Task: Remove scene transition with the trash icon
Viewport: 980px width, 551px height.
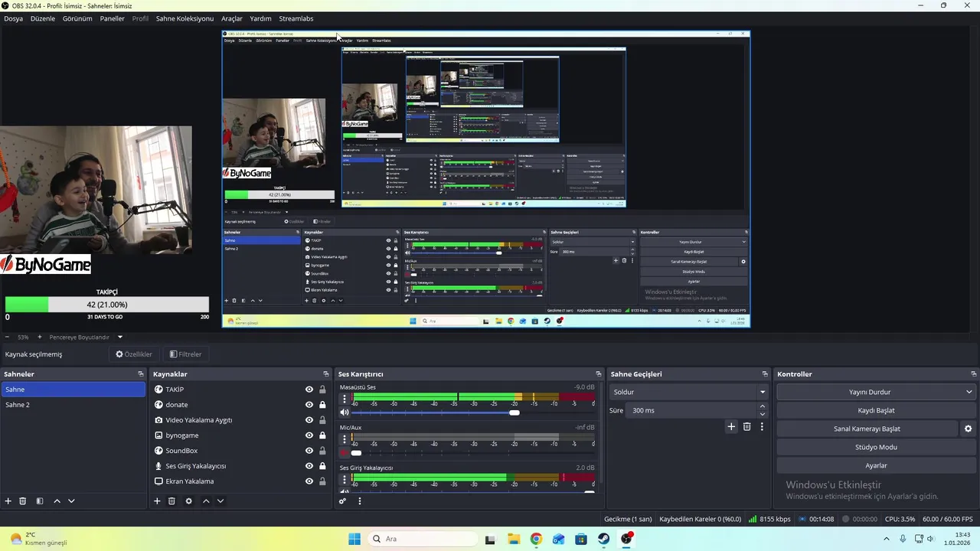Action: (x=747, y=427)
